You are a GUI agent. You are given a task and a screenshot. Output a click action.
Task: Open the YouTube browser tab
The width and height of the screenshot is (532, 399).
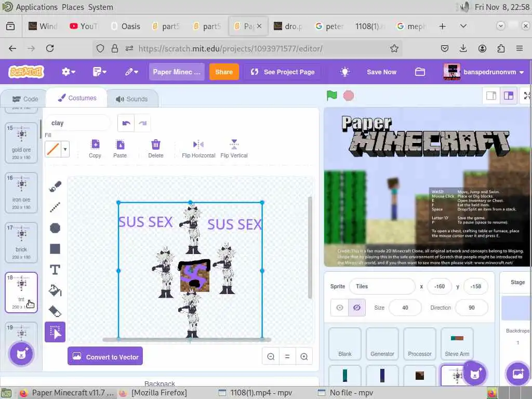coord(84,26)
